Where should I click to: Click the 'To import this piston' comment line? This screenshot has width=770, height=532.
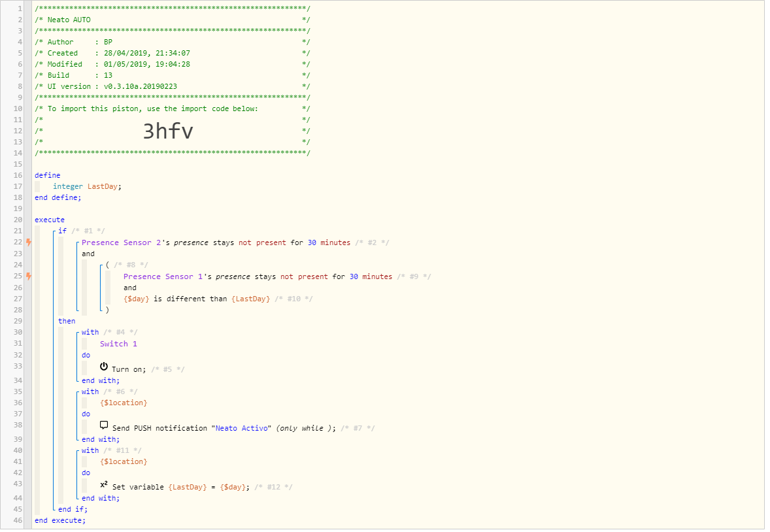tap(173, 108)
